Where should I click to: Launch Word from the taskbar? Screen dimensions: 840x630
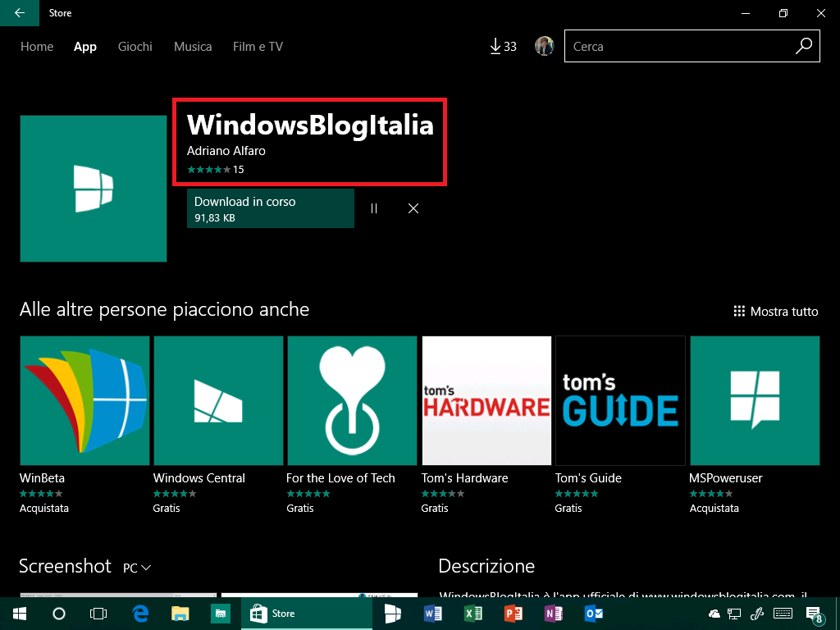coord(432,614)
